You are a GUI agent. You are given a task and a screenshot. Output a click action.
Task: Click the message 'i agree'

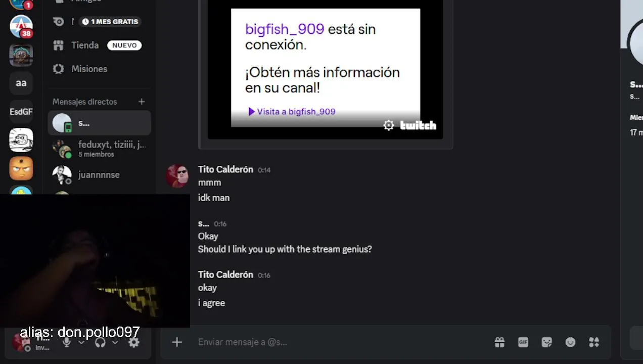point(212,303)
